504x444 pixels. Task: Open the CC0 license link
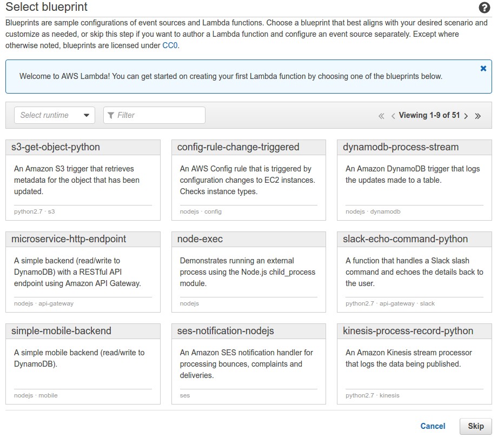170,45
